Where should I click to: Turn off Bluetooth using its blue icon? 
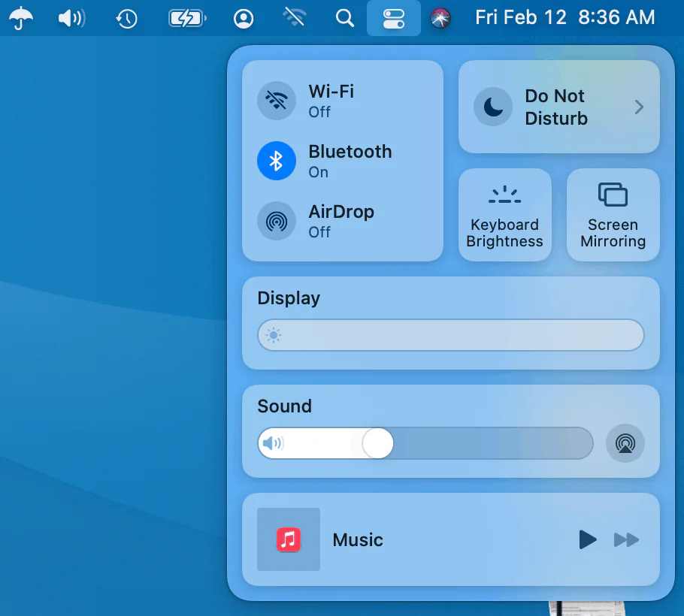point(277,161)
